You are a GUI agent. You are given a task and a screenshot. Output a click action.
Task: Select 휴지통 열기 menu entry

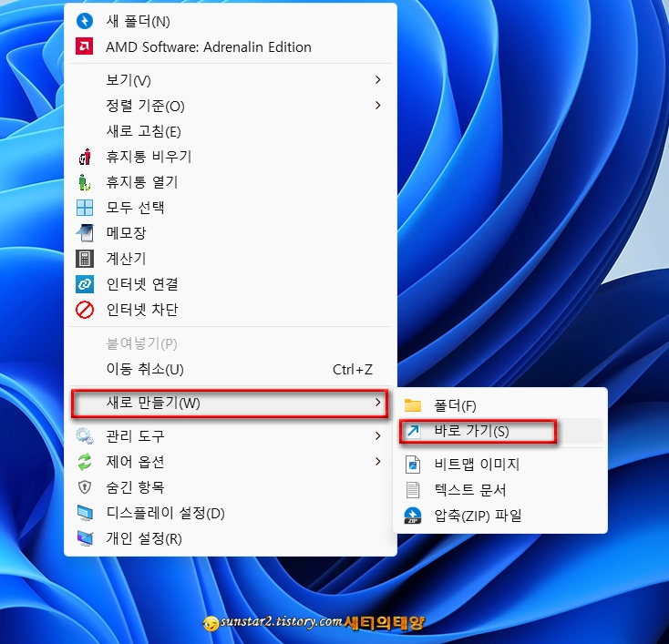pyautogui.click(x=231, y=182)
